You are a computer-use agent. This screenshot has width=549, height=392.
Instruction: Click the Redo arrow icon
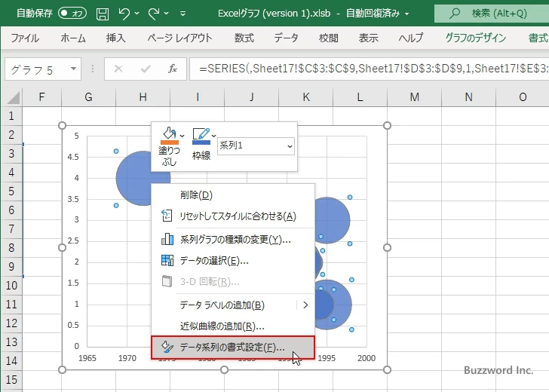pos(154,14)
